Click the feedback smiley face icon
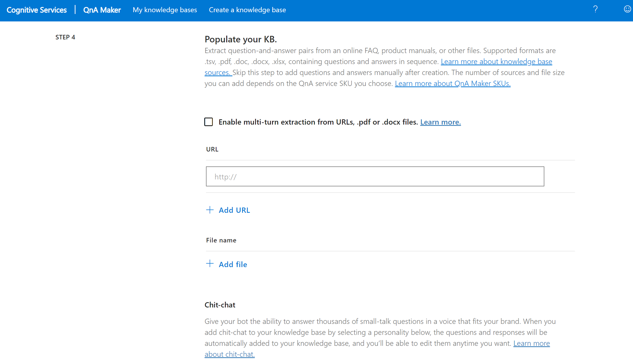The image size is (633, 364). click(627, 9)
